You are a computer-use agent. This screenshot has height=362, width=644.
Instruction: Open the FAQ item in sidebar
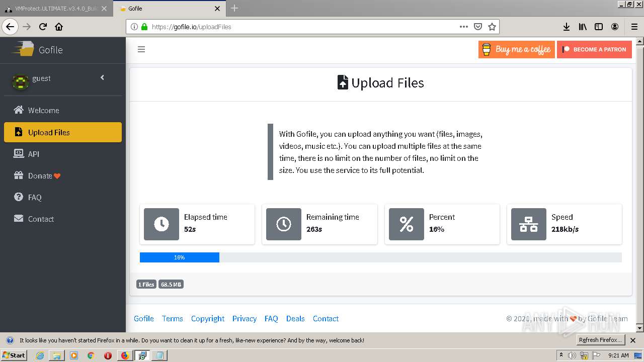point(63,197)
